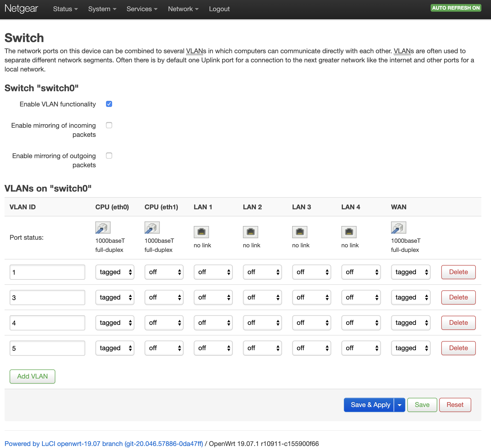Open the System menu
Screen dimensions: 491x448
(x=102, y=9)
